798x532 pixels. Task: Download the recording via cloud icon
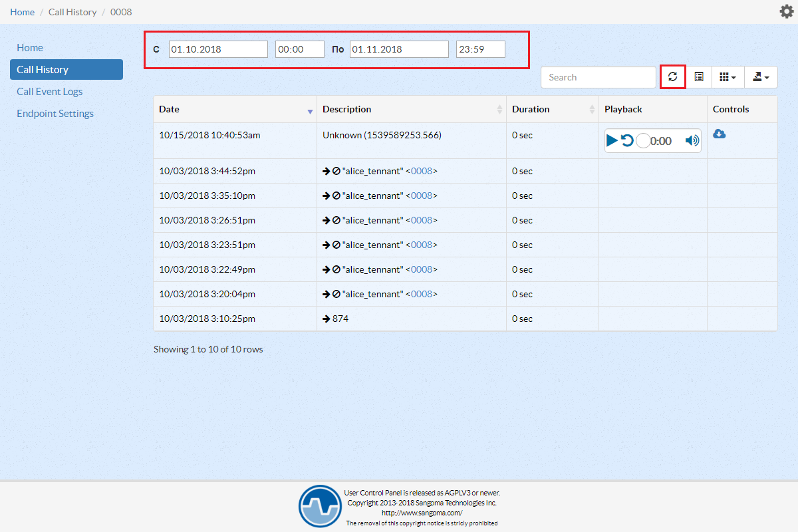(x=720, y=134)
